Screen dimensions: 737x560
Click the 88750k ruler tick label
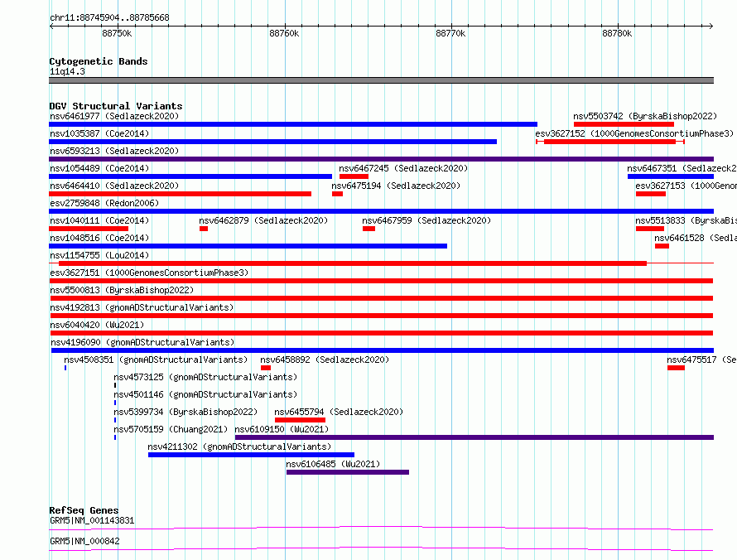tap(117, 33)
